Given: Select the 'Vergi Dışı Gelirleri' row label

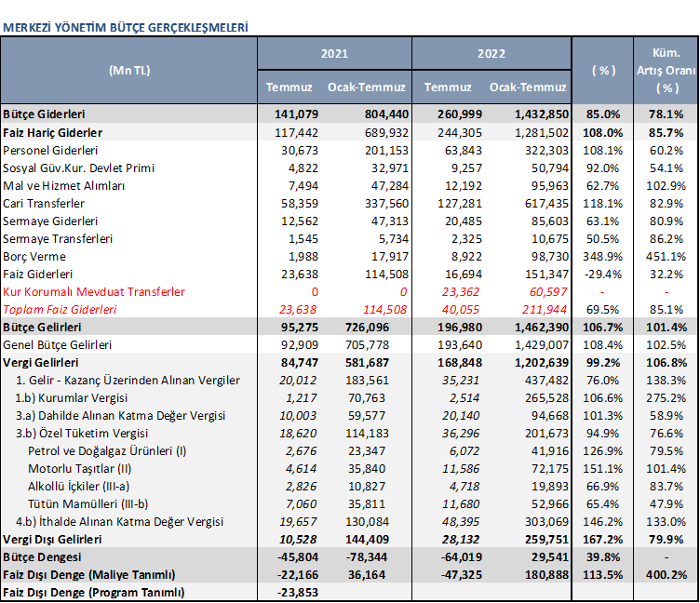Looking at the screenshot, I should point(52,539).
